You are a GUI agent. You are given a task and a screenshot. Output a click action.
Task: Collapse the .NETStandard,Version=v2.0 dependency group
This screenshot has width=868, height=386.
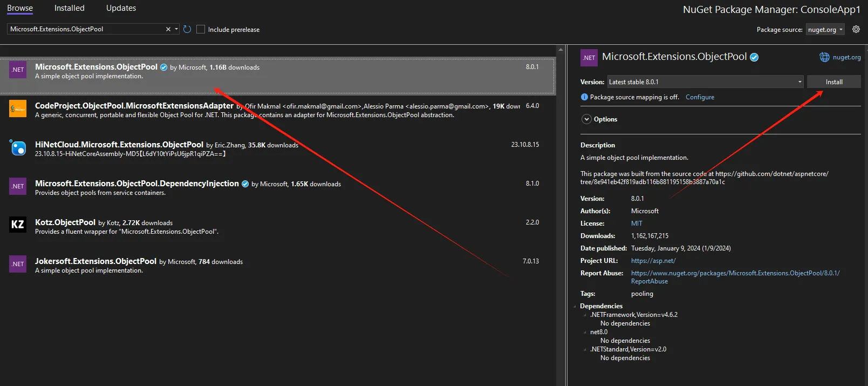[x=585, y=349]
